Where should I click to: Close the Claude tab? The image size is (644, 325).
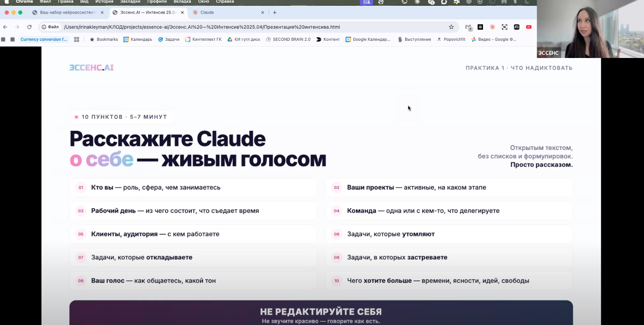262,13
